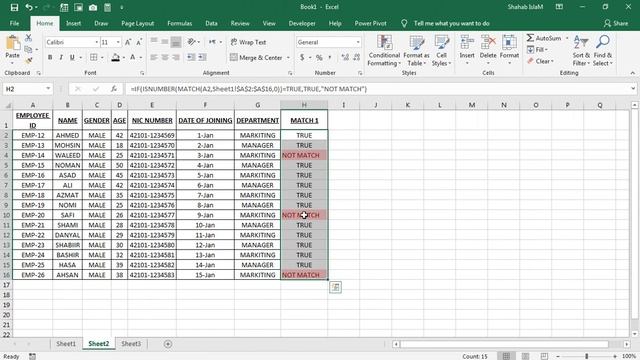Open the font name dropdown
This screenshot has height=360, width=640.
tap(96, 42)
